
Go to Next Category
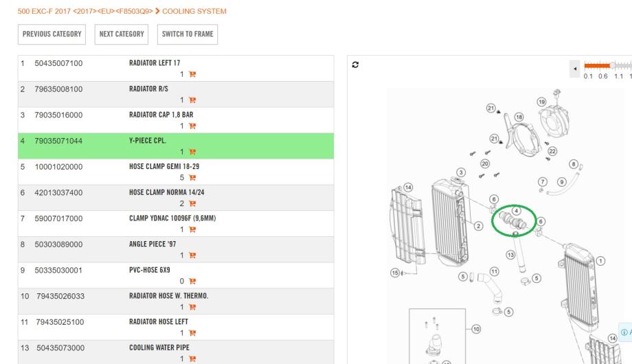[122, 34]
